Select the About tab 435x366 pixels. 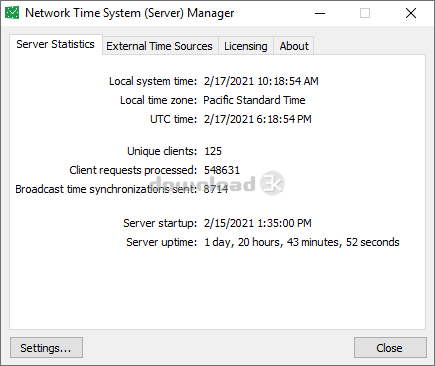[294, 46]
